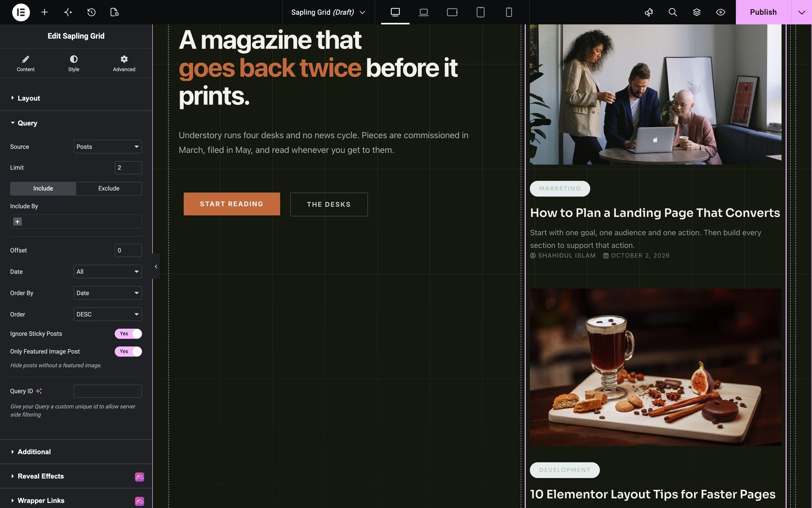Select the Include option
Image resolution: width=812 pixels, height=508 pixels.
click(x=43, y=188)
